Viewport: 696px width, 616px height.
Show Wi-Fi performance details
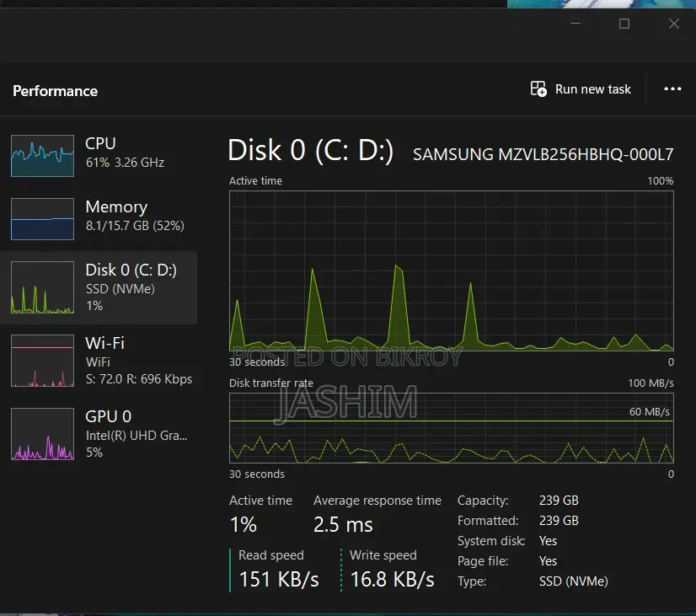[x=99, y=361]
